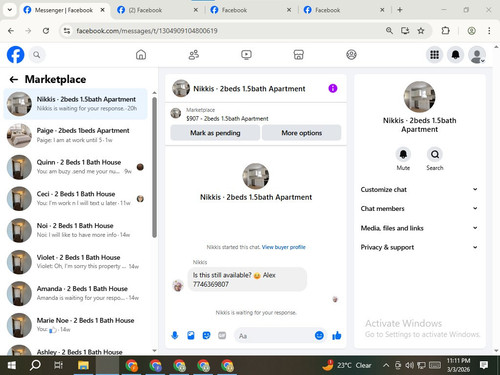Open the Groups icon in top navigation
500x375 pixels.
point(351,55)
